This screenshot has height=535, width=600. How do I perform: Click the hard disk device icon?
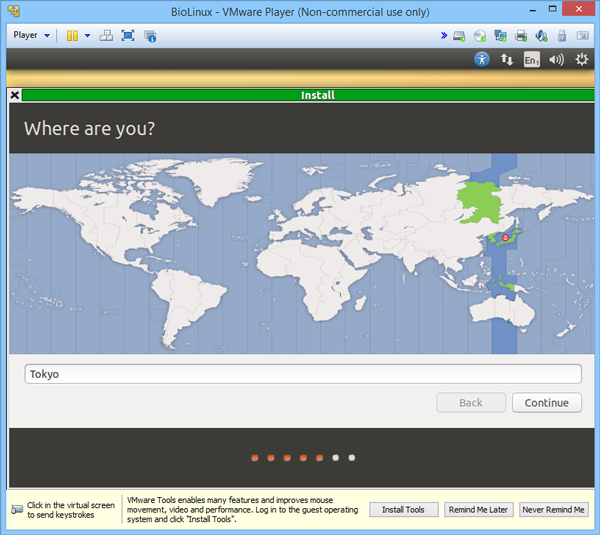(x=459, y=36)
